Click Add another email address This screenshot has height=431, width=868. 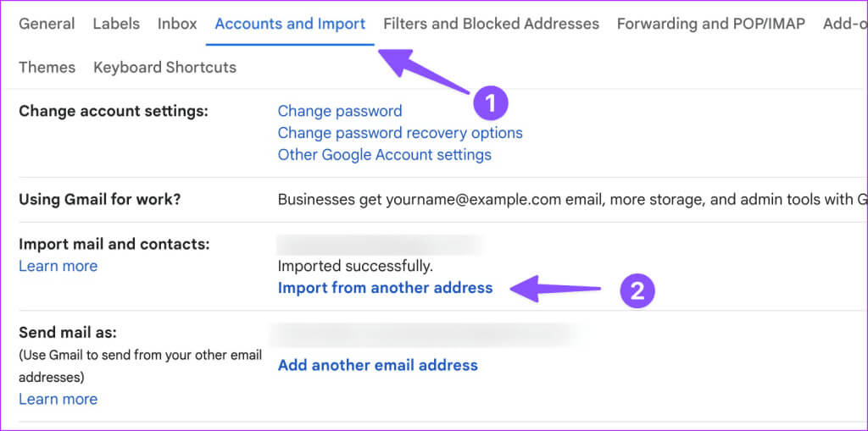coord(377,365)
